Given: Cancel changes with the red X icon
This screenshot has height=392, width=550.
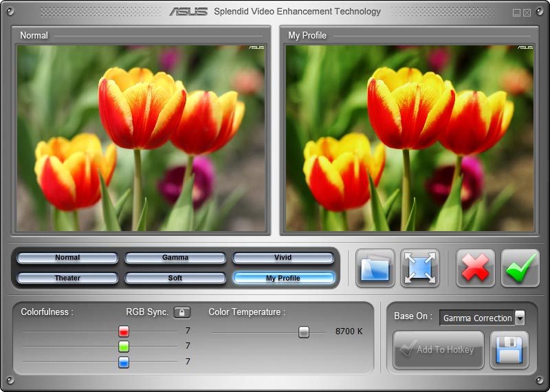Looking at the screenshot, I should tap(475, 268).
